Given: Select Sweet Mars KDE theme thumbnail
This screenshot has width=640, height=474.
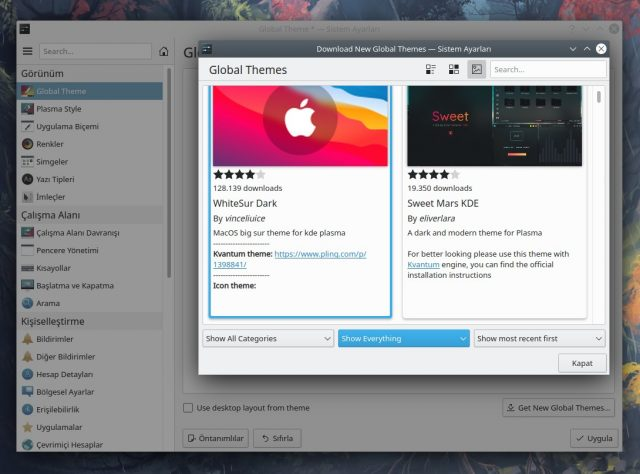Looking at the screenshot, I should (494, 126).
